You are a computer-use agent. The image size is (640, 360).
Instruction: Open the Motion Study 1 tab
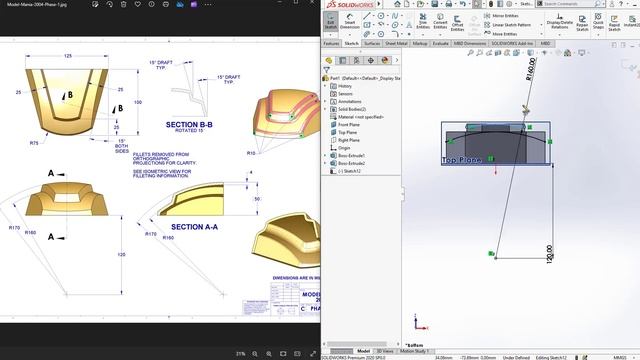414,351
